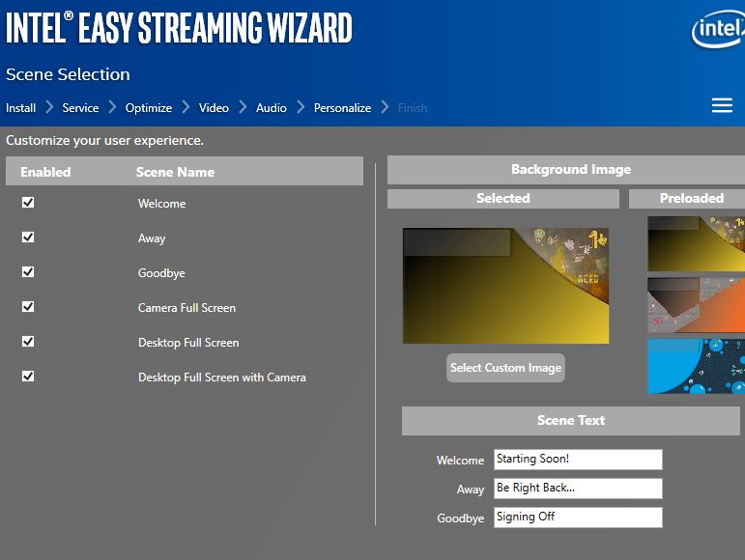Go to the Install step
745x560 pixels.
pos(21,108)
